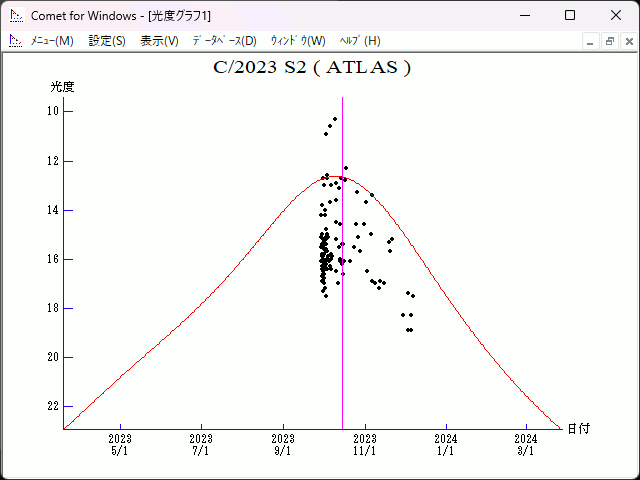Open the ウィンドウ(W) window menu
The height and width of the screenshot is (480, 640).
tap(298, 41)
